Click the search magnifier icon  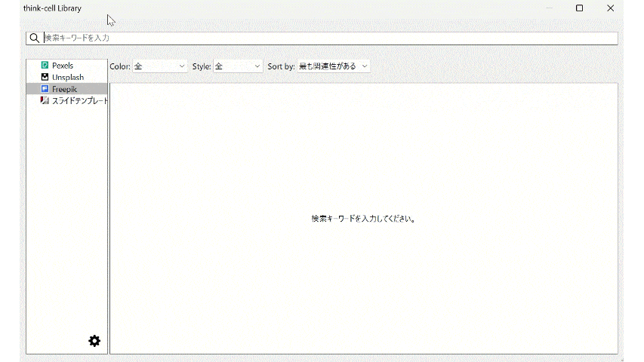pos(35,38)
